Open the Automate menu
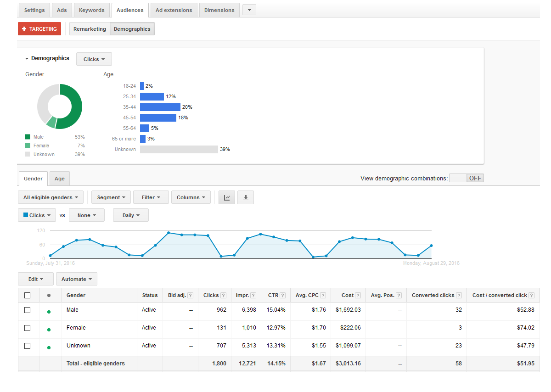This screenshot has width=551, height=392. pyautogui.click(x=76, y=279)
